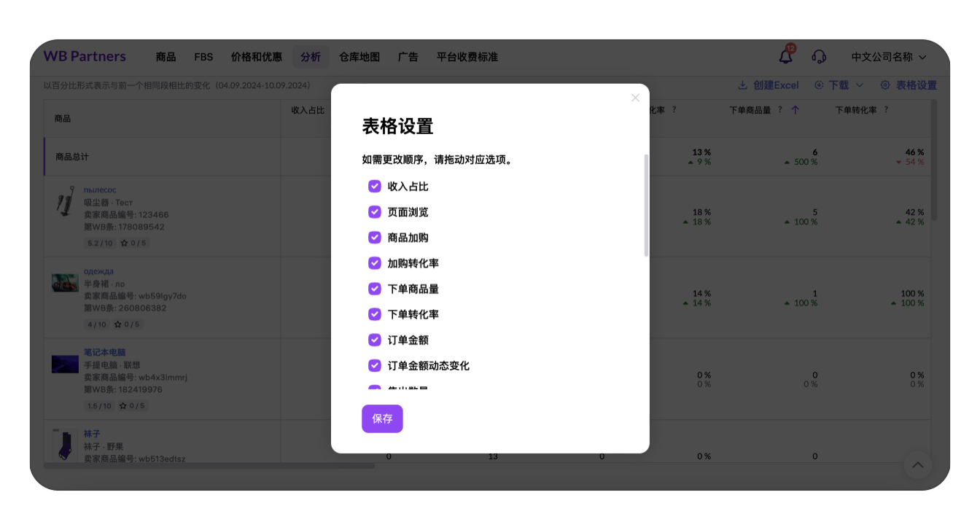Open the FBS menu
The width and height of the screenshot is (980, 530).
click(x=203, y=57)
